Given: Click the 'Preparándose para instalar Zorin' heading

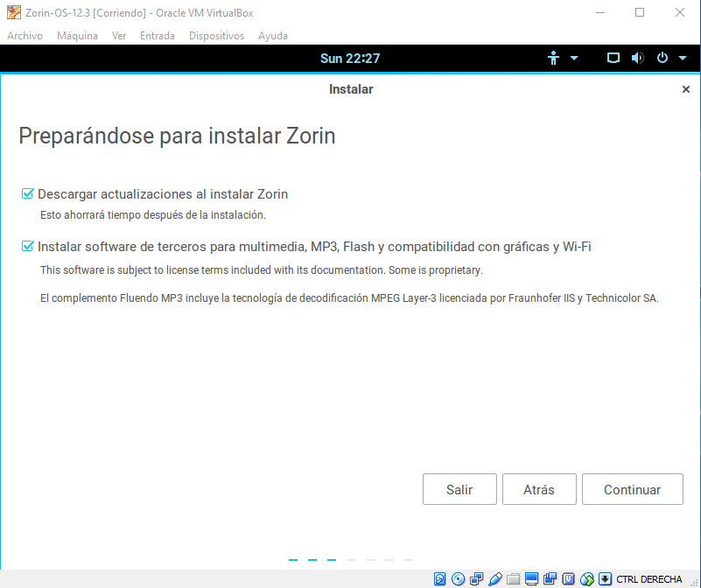Looking at the screenshot, I should coord(177,136).
